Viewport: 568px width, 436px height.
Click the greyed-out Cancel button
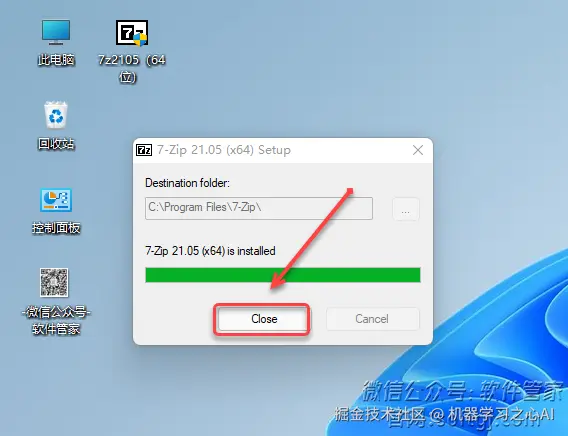pos(372,319)
